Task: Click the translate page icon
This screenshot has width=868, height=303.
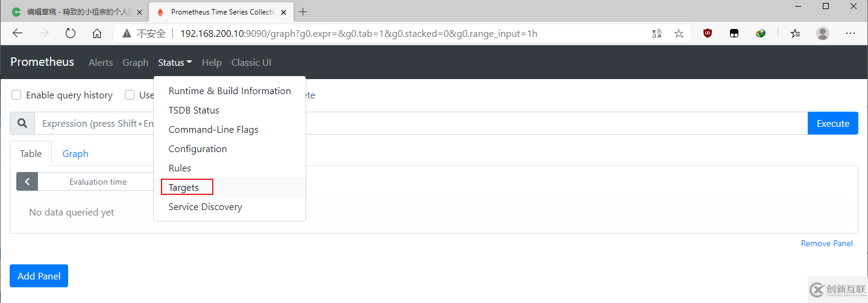Action: [657, 34]
